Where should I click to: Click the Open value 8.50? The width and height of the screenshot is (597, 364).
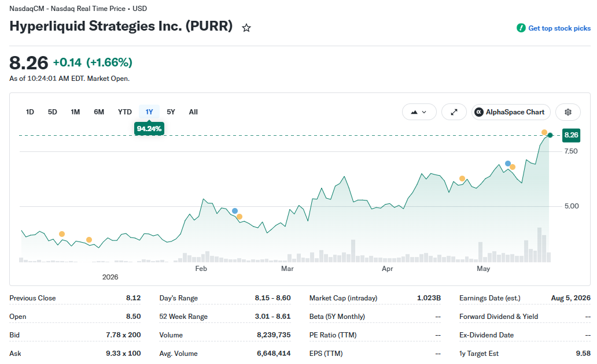[x=133, y=317]
